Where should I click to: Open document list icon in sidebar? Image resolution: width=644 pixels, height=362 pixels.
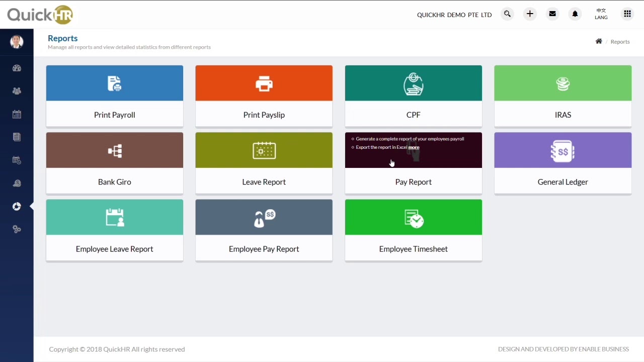(x=17, y=137)
